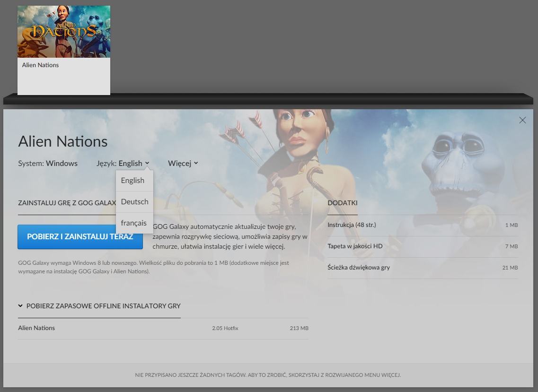Click the Dodatki section heading
Viewport: 538px width, 392px height.
click(x=343, y=203)
